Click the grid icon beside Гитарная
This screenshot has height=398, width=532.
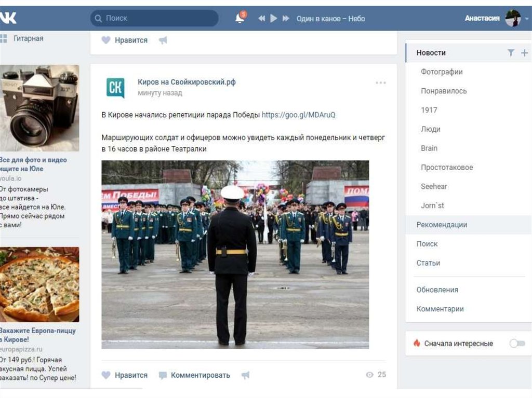(x=4, y=38)
